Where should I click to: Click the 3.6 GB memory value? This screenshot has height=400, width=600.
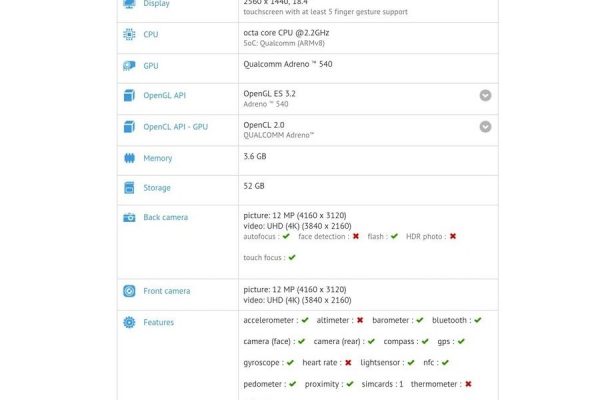click(254, 156)
